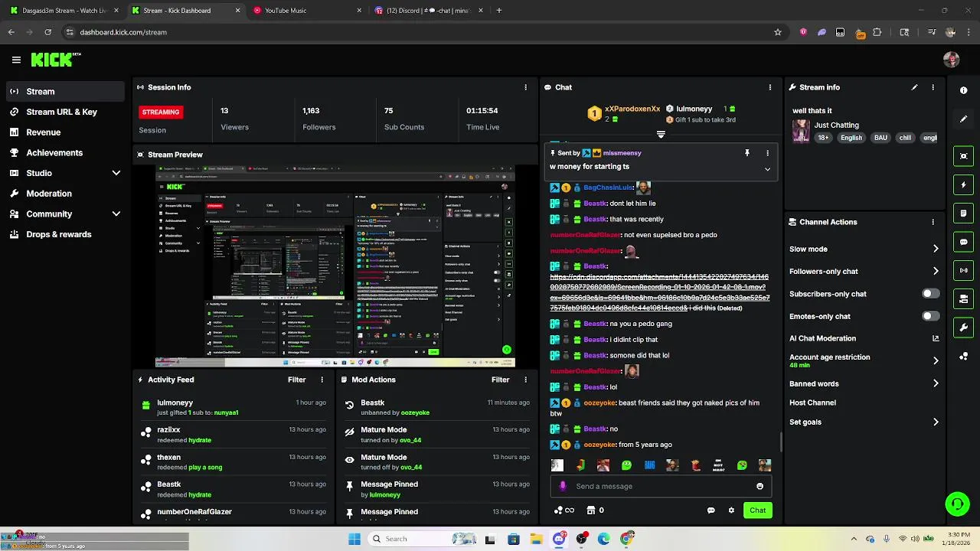Screen dimensions: 980x551
Task: Toggle Subscribers-only chat
Action: click(930, 294)
